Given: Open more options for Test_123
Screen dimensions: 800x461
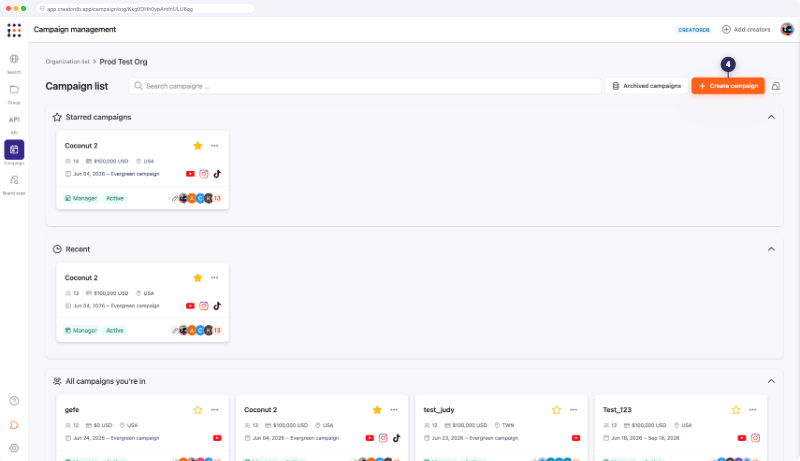Looking at the screenshot, I should click(753, 410).
